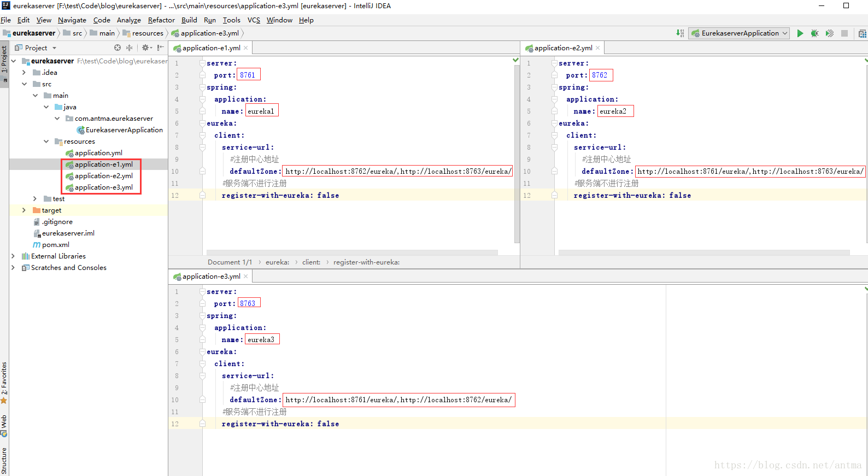This screenshot has height=476, width=868.
Task: Click the gray stop button
Action: coord(844,33)
